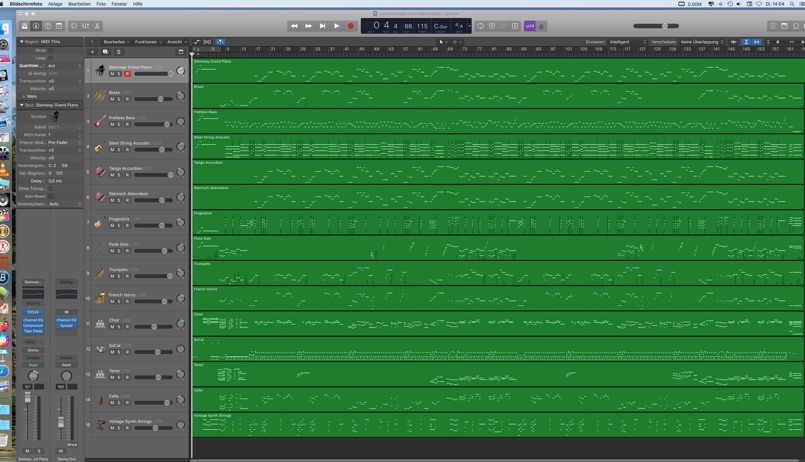Viewport: 805px width, 462px height.
Task: Mute the Choir track
Action: point(112,326)
